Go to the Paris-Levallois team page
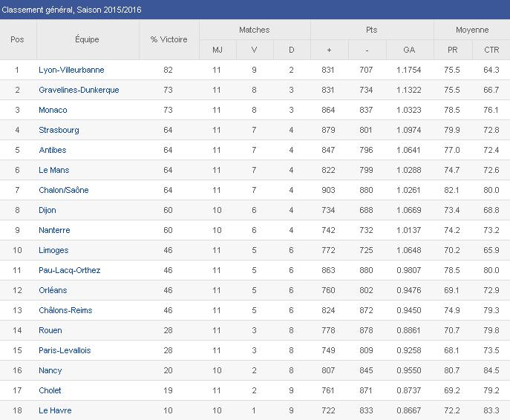The width and height of the screenshot is (510, 420). (65, 350)
